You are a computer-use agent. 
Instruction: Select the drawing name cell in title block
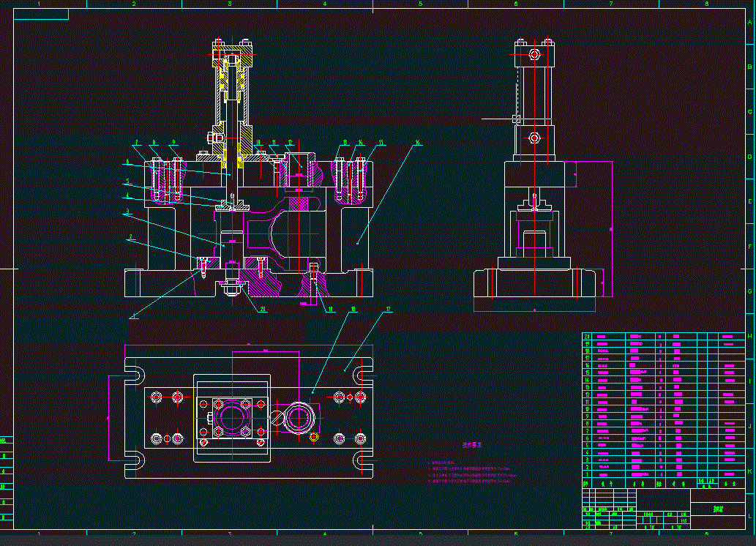coord(718,509)
